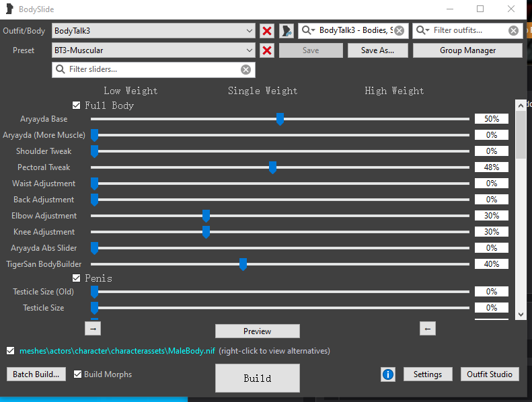
Task: Click the MaleBody.nif output path link
Action: 117,351
